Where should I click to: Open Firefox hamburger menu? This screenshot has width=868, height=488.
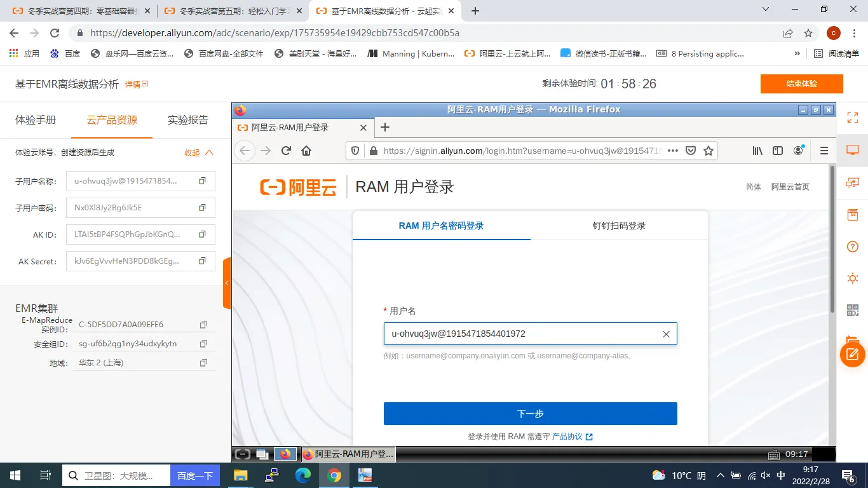(824, 151)
